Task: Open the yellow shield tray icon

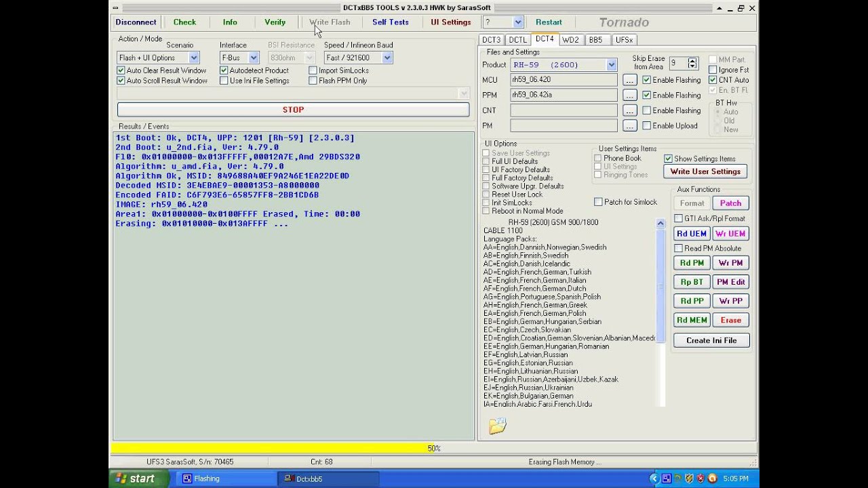Action: [x=688, y=479]
